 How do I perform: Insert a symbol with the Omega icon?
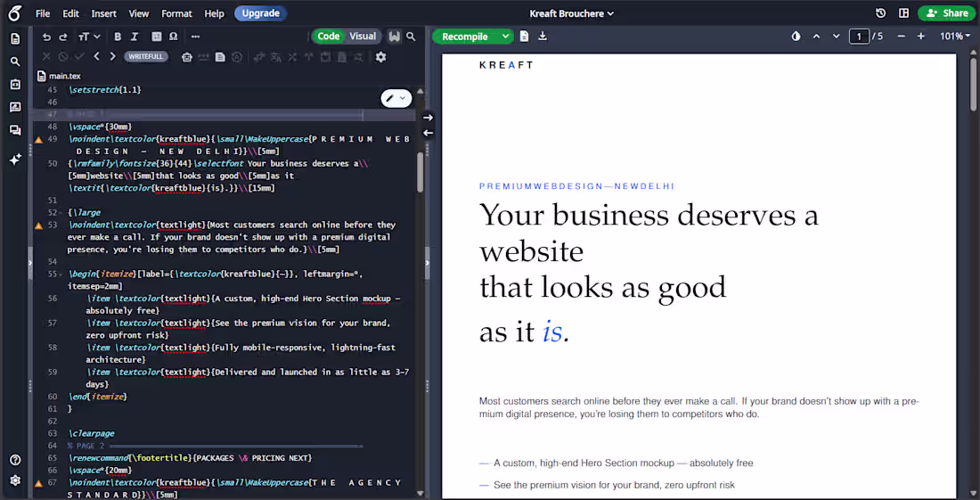pos(173,37)
